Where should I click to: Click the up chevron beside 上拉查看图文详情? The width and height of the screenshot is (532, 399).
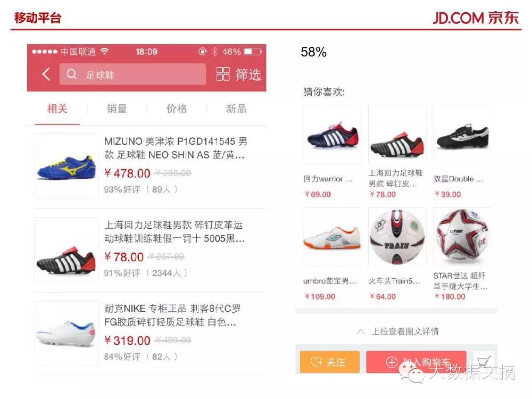[361, 331]
